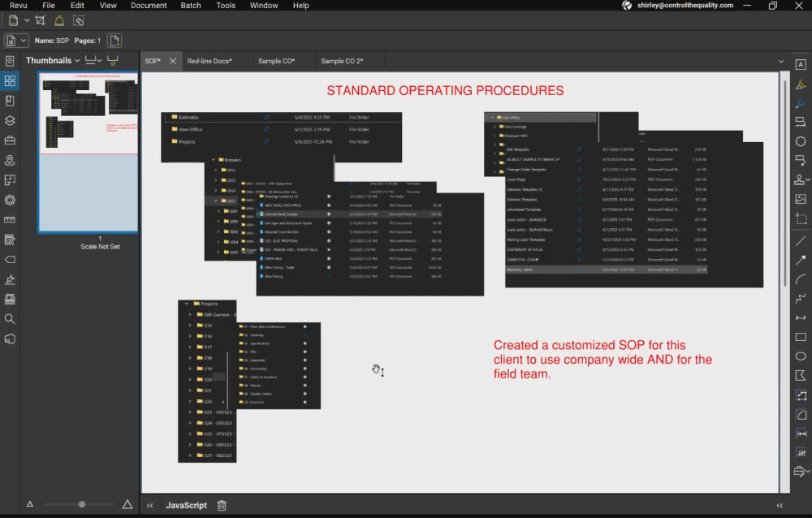This screenshot has height=518, width=812.
Task: Select the Snapshot tool
Action: point(801,218)
